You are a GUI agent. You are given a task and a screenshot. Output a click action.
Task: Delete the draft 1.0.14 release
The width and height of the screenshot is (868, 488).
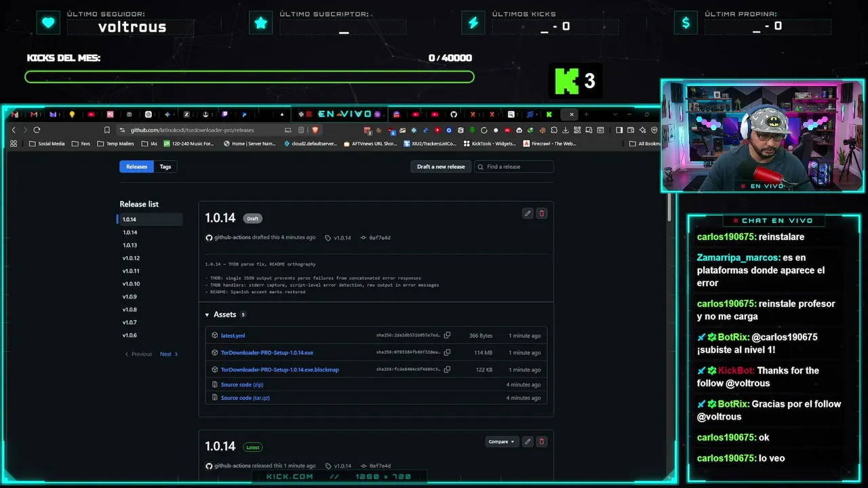pos(541,213)
